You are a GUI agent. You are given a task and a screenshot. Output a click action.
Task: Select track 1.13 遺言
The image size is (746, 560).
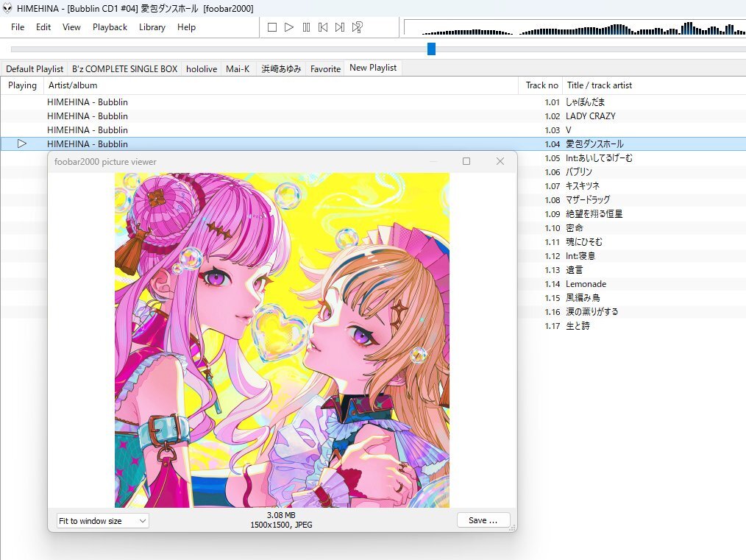point(632,270)
